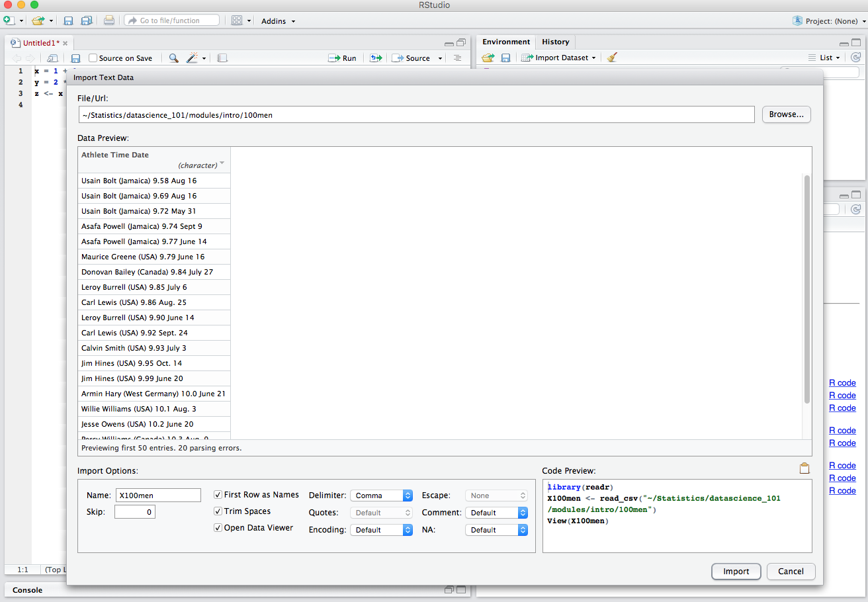Click the data preview vertical scrollbar

point(806,288)
